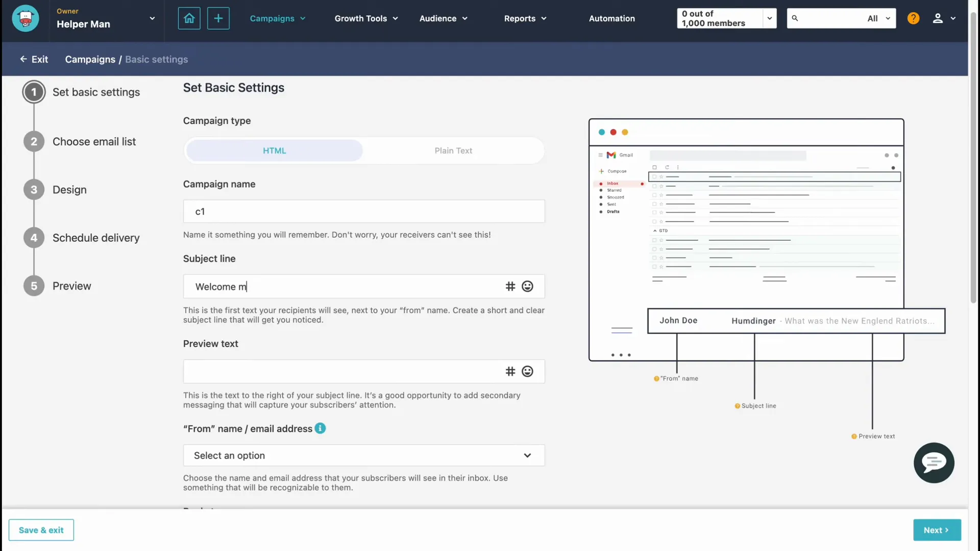Click step 5 circle in wizard
The width and height of the screenshot is (980, 551).
(x=34, y=286)
